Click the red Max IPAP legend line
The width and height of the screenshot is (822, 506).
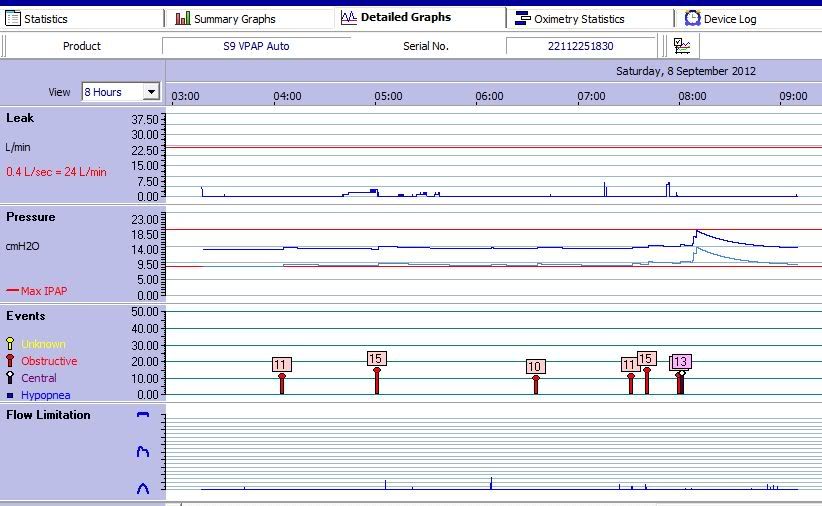[x=12, y=291]
